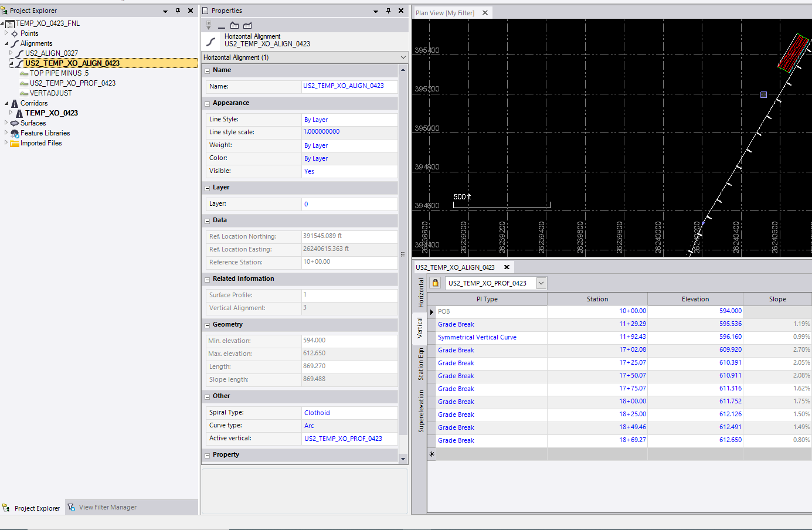
Task: Toggle the Data section collapse box
Action: click(x=207, y=221)
